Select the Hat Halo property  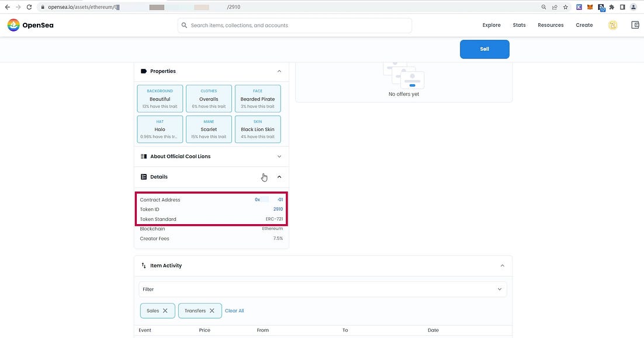[160, 129]
